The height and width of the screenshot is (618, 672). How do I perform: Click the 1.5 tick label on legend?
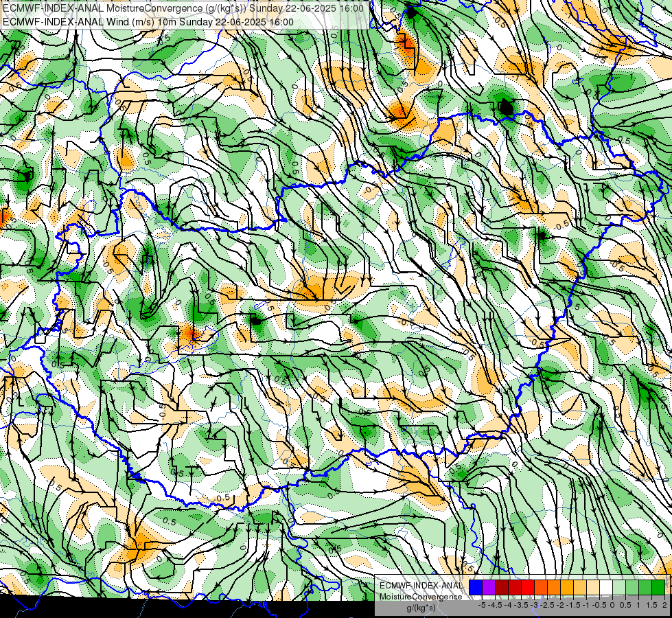tap(652, 605)
